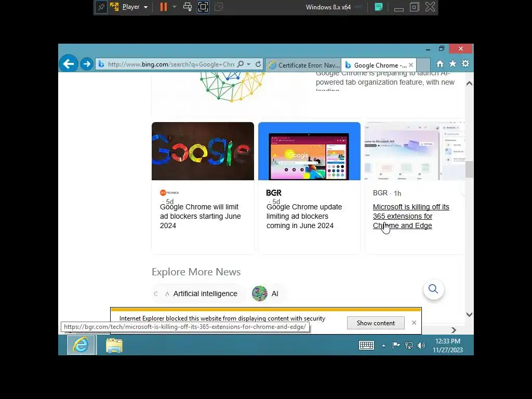
Task: Open the volume speaker icon
Action: coord(421,345)
